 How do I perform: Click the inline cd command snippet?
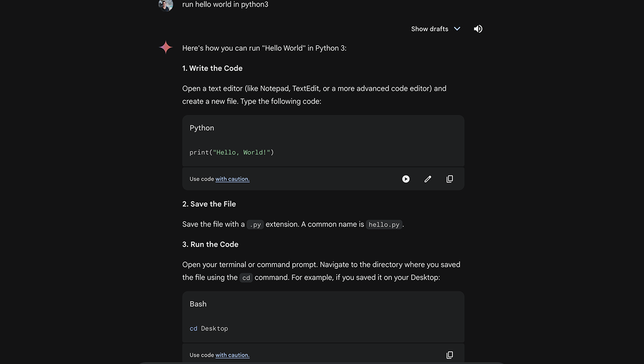pos(246,278)
